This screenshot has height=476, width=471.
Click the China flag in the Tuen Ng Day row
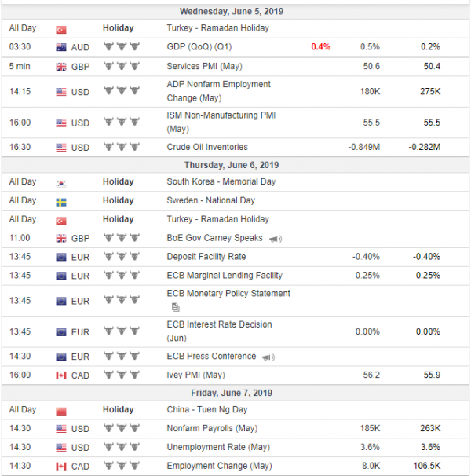click(61, 412)
